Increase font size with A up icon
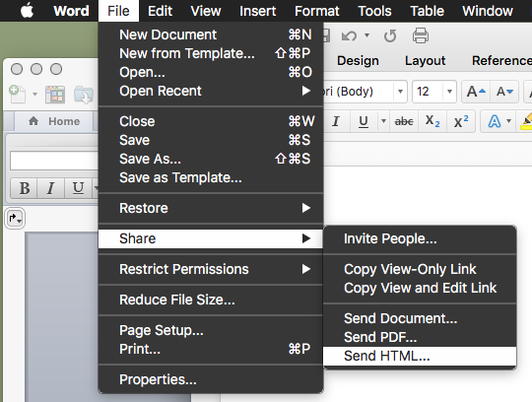 click(x=476, y=92)
